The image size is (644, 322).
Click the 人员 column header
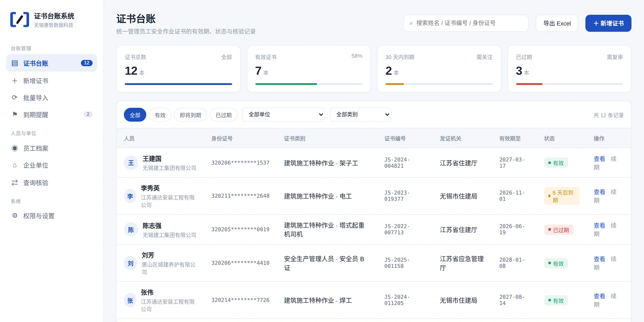coord(129,139)
